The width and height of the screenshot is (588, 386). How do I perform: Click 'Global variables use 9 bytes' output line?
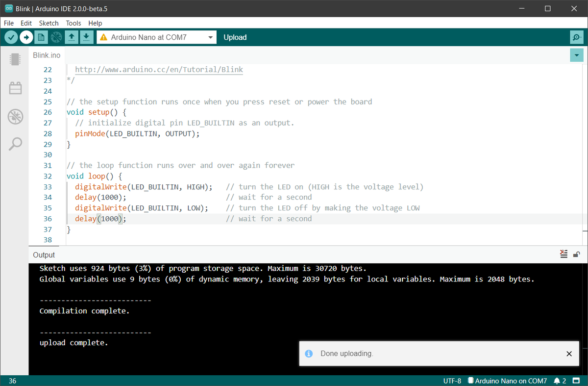coord(287,280)
